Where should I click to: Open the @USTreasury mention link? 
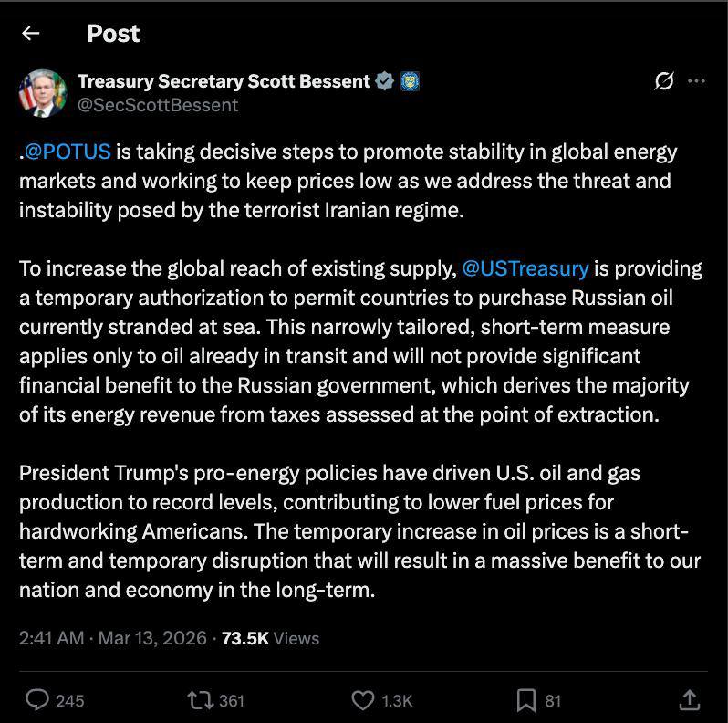(525, 268)
